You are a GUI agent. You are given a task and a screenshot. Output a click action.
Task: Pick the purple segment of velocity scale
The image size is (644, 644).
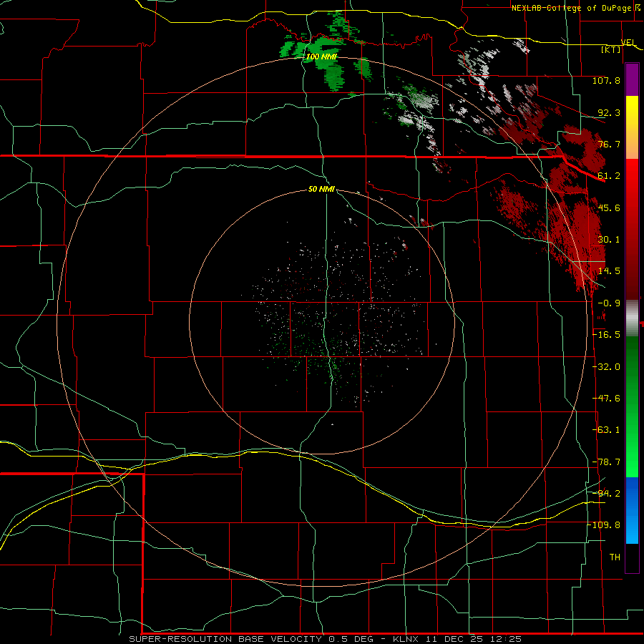point(632,79)
